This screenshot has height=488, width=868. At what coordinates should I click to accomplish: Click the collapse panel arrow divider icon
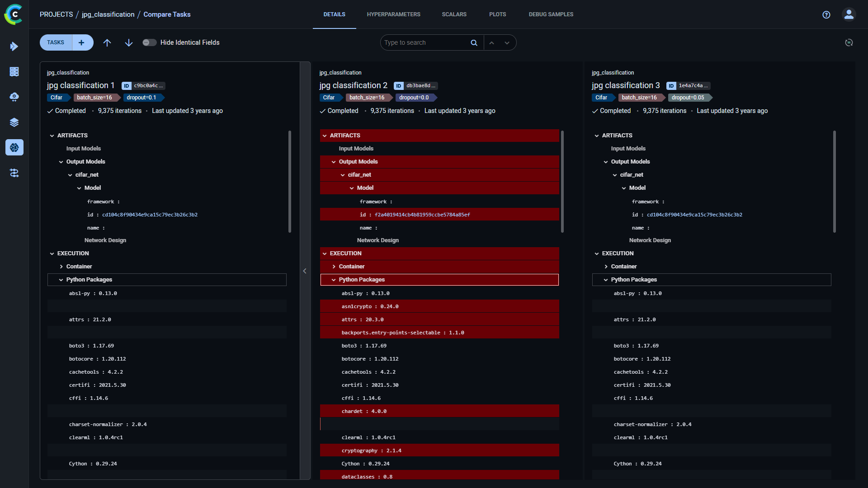click(x=305, y=271)
